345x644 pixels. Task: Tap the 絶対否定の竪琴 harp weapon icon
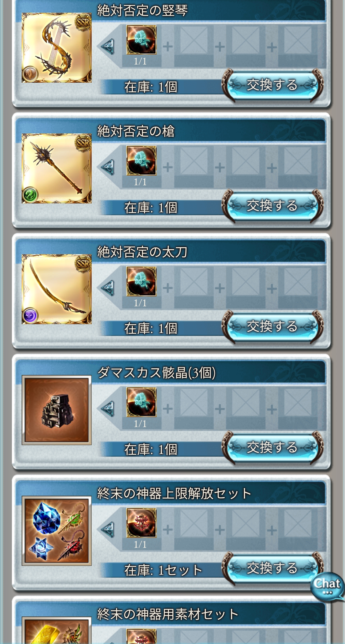point(57,48)
